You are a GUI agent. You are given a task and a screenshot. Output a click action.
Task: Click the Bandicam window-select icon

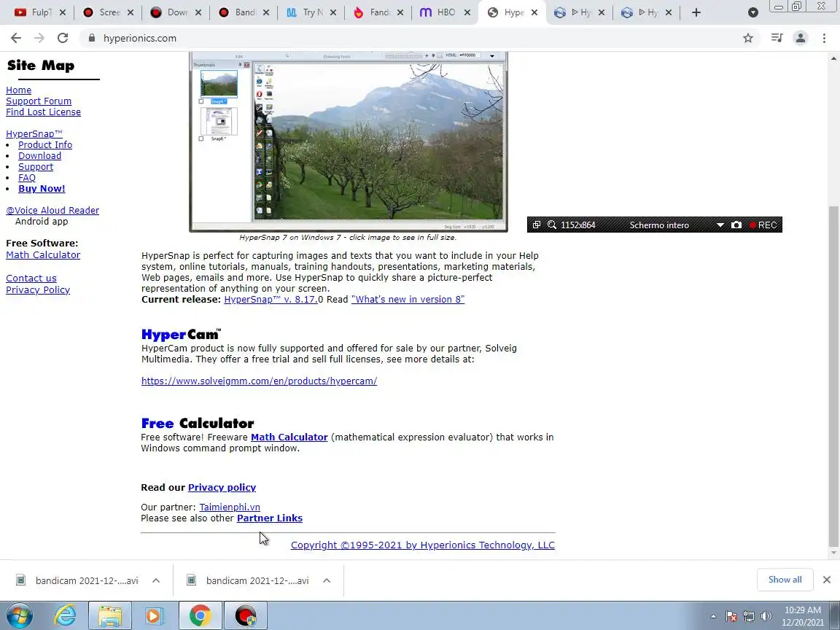pos(536,225)
